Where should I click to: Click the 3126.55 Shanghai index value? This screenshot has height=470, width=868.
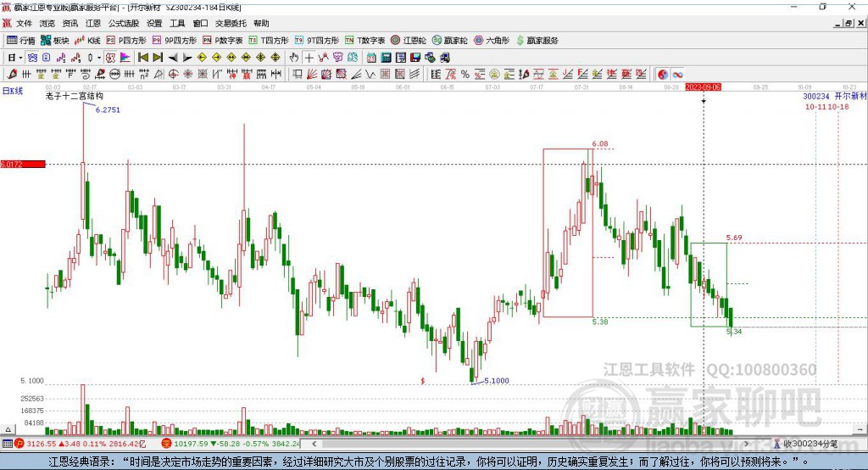tap(42, 444)
